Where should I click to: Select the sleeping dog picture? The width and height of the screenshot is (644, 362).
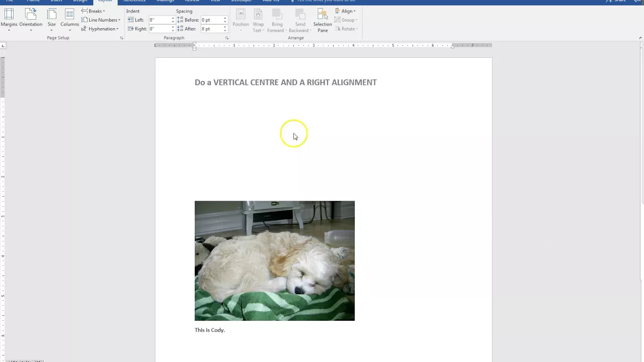[275, 260]
